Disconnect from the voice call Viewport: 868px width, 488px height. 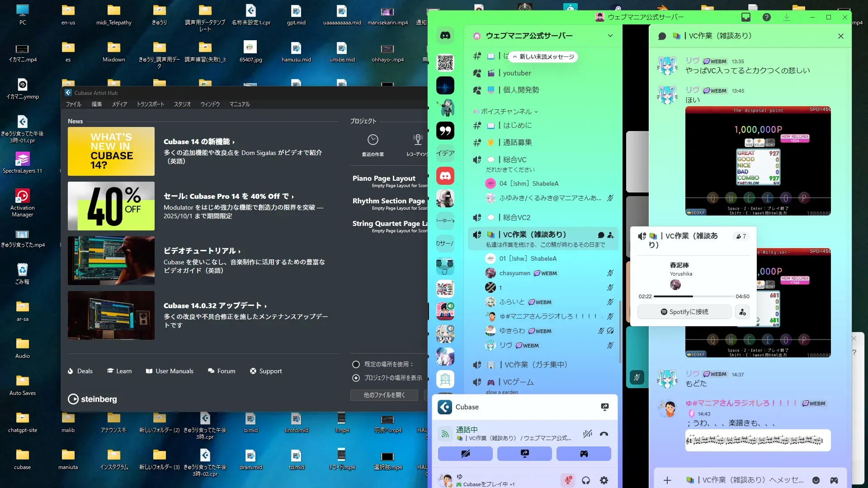click(x=604, y=434)
